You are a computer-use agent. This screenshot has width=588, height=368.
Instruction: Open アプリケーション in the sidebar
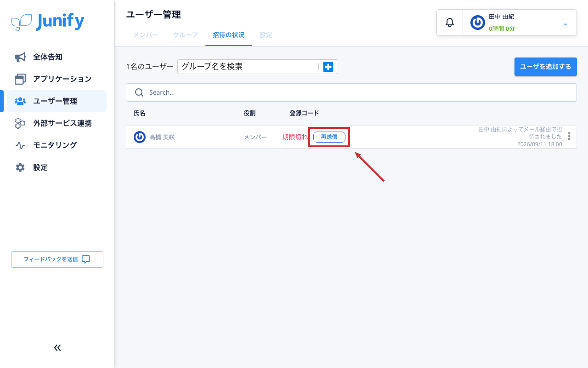[x=57, y=79]
